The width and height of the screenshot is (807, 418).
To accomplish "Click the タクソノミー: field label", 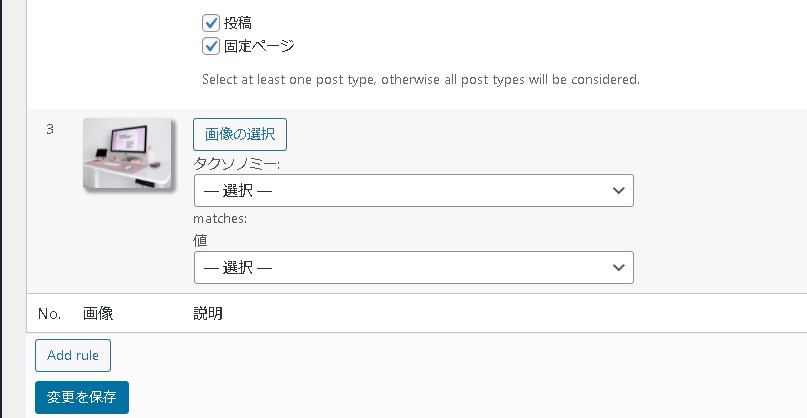I will pyautogui.click(x=237, y=163).
